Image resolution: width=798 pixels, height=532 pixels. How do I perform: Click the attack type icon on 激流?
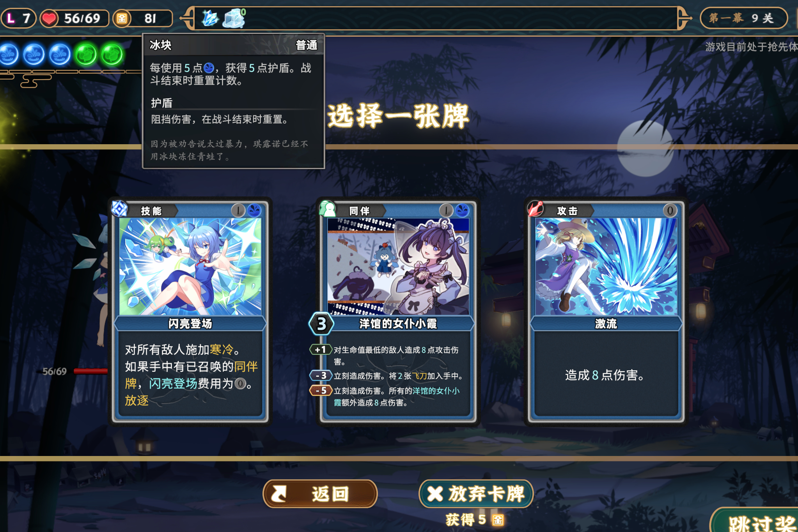click(536, 209)
